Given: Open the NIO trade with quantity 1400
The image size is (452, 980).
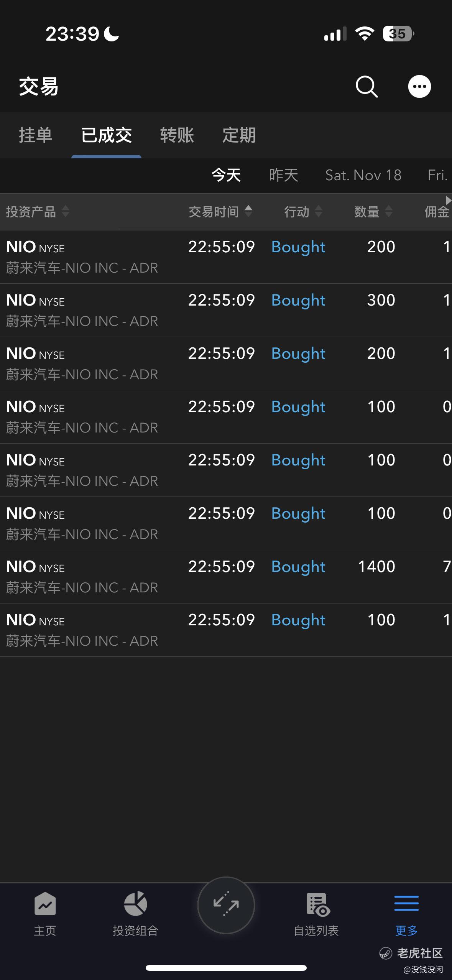Looking at the screenshot, I should (226, 577).
